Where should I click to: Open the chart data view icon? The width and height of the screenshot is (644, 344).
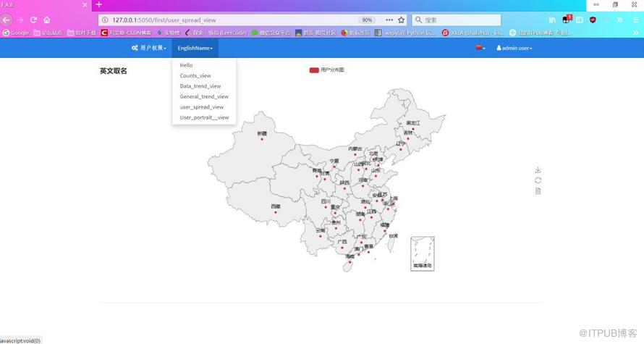pyautogui.click(x=538, y=191)
